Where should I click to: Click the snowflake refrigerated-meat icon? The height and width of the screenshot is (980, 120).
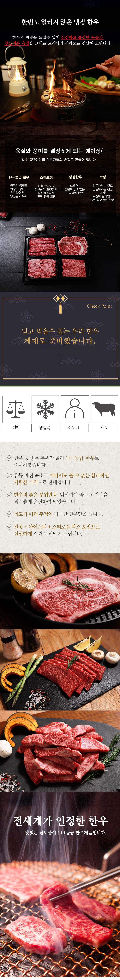(x=45, y=409)
